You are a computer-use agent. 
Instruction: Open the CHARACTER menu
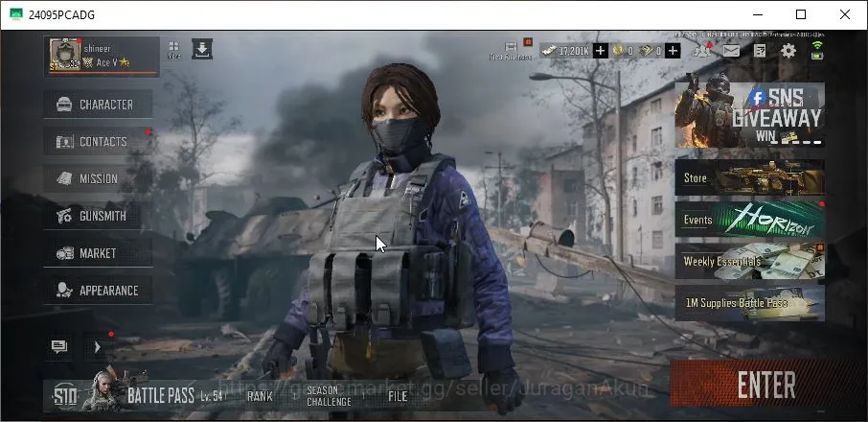pos(98,105)
